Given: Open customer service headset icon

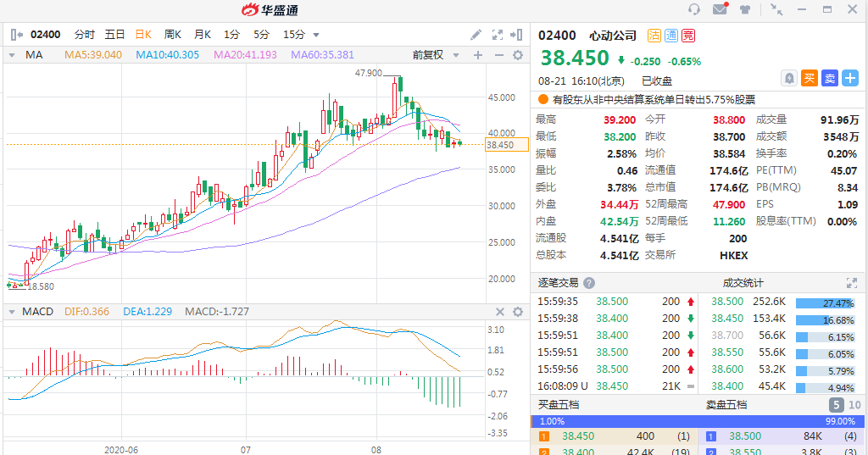Looking at the screenshot, I should pos(694,9).
